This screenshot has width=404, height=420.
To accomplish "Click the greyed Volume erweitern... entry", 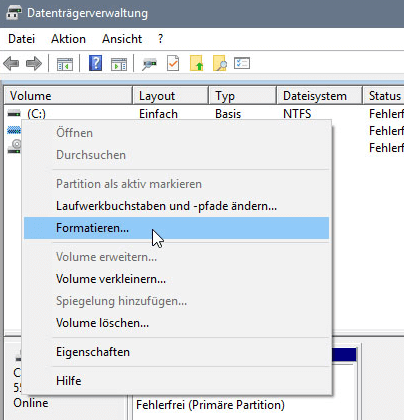I will tap(176, 257).
